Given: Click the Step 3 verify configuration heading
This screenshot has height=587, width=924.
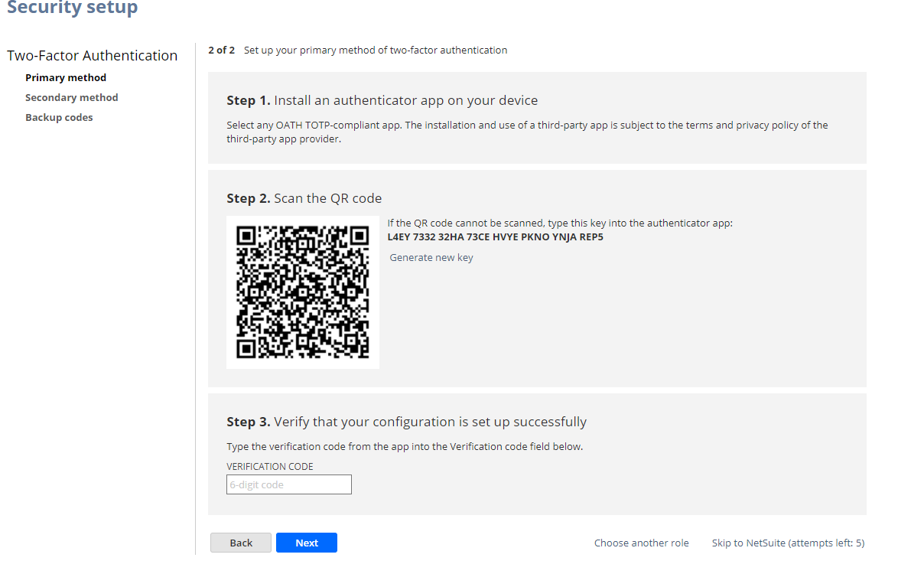Looking at the screenshot, I should [x=406, y=422].
